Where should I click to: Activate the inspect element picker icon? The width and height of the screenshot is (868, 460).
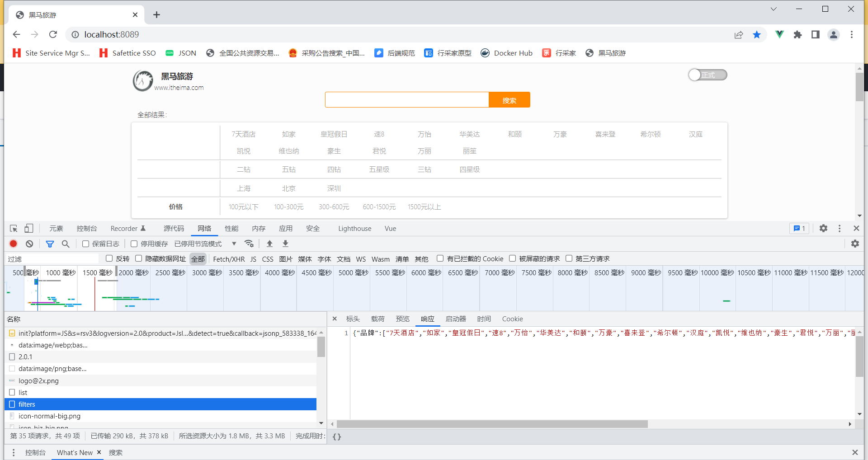pyautogui.click(x=14, y=228)
